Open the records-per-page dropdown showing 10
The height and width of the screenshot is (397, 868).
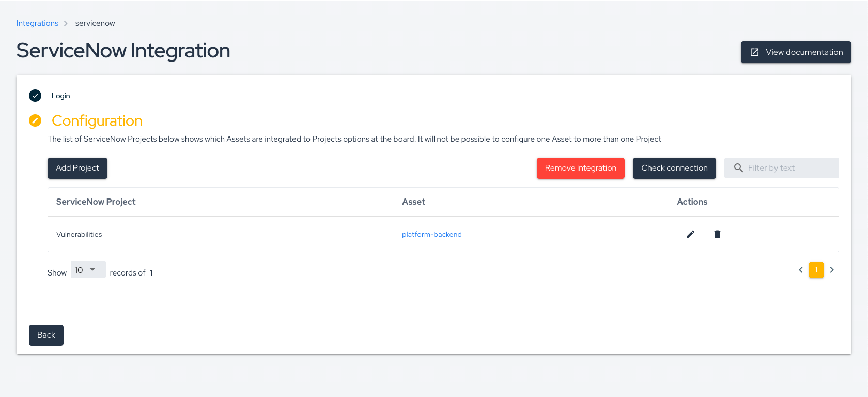click(x=88, y=270)
